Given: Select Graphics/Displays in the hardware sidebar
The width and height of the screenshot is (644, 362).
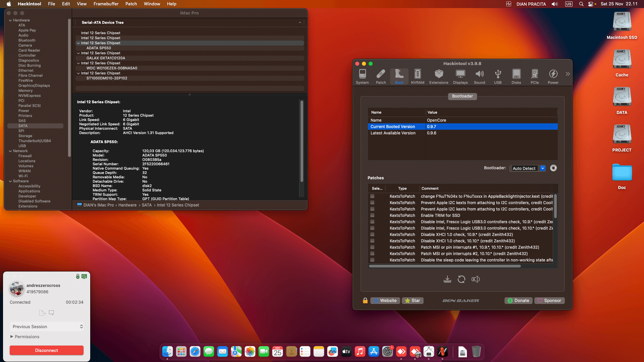Looking at the screenshot, I should click(34, 85).
